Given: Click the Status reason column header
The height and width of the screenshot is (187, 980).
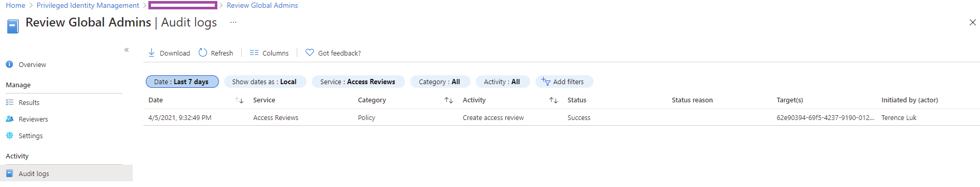Looking at the screenshot, I should [692, 100].
